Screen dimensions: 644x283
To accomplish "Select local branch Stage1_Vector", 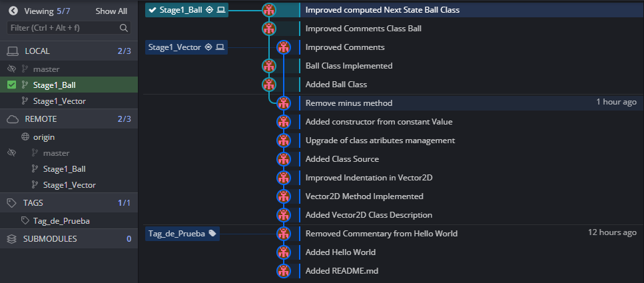I will [59, 101].
